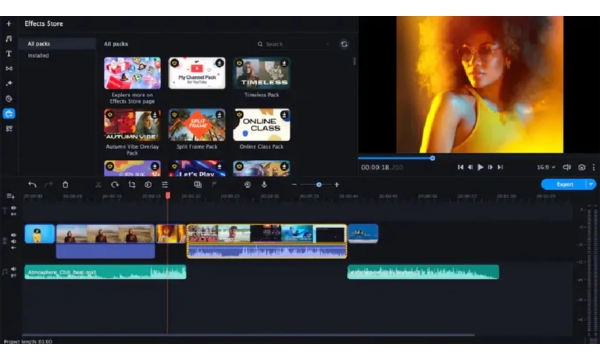Image resolution: width=600 pixels, height=360 pixels.
Task: Click the Export button
Action: point(564,184)
